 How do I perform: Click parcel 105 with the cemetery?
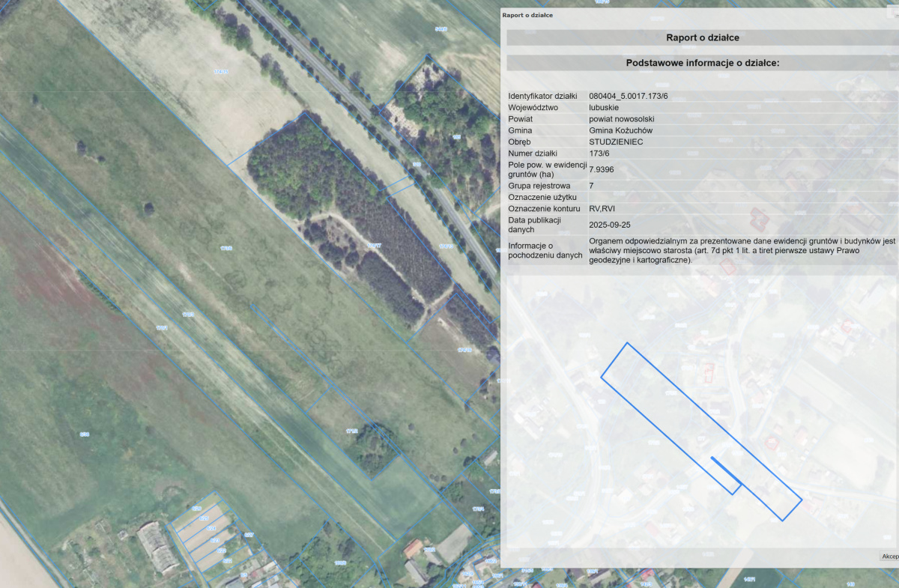click(457, 138)
